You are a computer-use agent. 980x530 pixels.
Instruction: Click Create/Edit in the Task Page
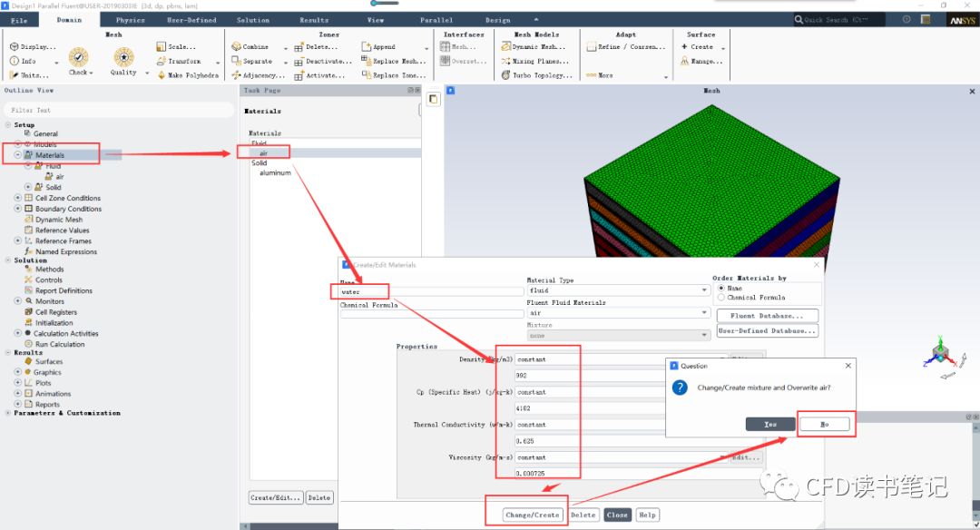[x=276, y=498]
